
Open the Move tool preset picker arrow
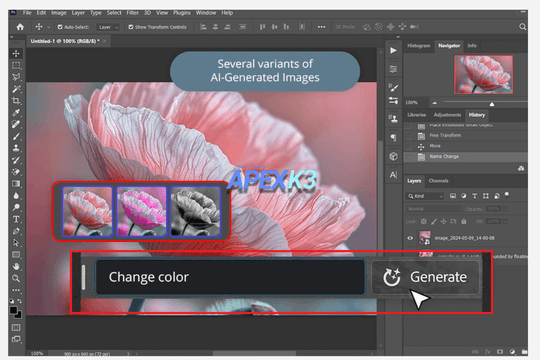click(49, 27)
